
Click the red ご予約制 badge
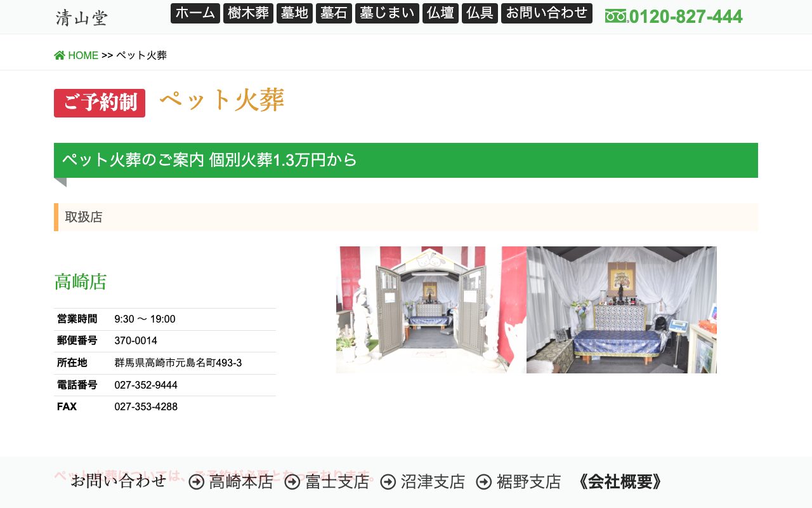click(100, 103)
